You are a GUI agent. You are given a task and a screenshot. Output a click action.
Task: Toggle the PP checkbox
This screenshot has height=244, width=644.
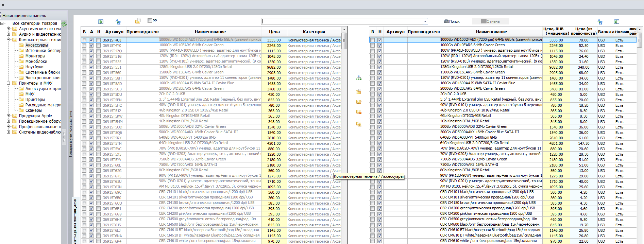click(x=150, y=21)
